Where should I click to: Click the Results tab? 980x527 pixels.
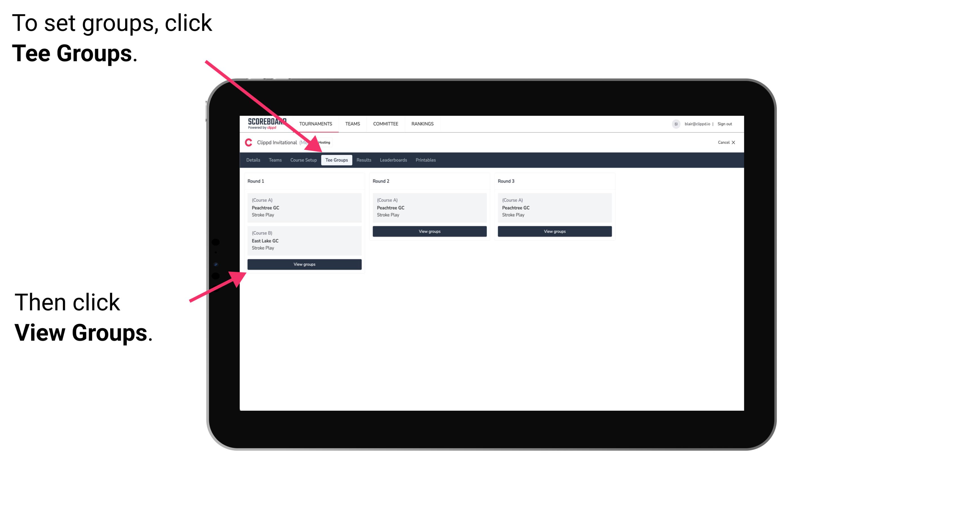(363, 160)
